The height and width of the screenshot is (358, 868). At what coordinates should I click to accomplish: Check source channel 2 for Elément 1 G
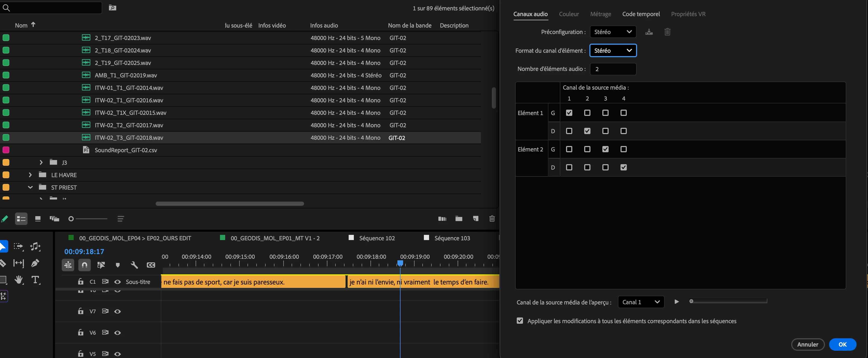pos(587,113)
